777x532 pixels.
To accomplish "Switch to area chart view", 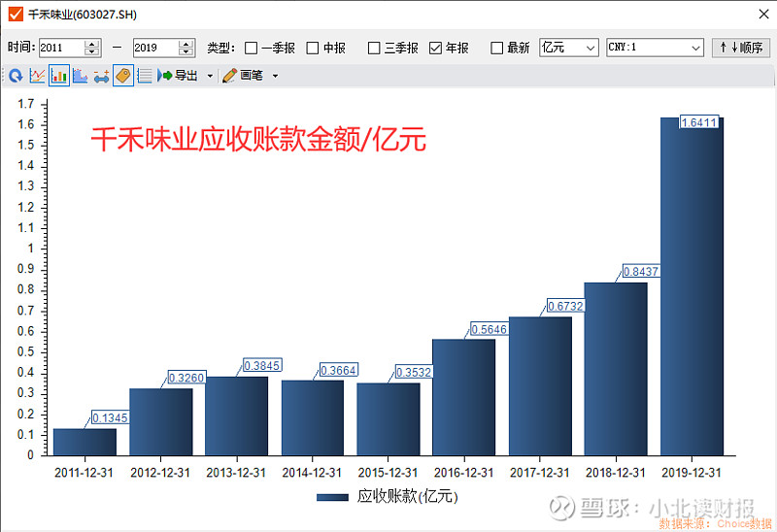I will (x=80, y=76).
